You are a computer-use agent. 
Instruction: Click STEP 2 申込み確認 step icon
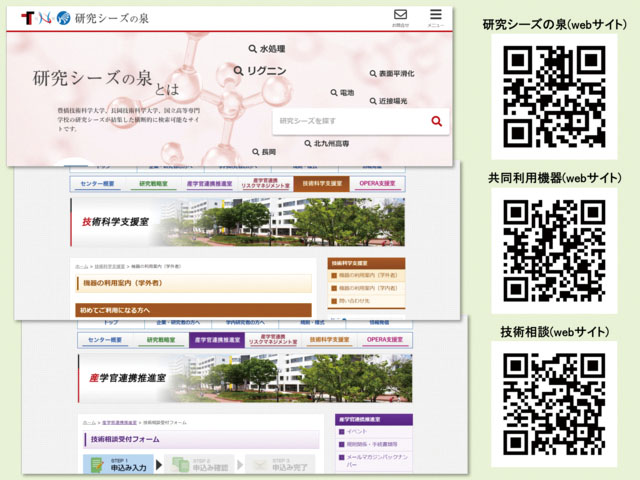click(199, 464)
